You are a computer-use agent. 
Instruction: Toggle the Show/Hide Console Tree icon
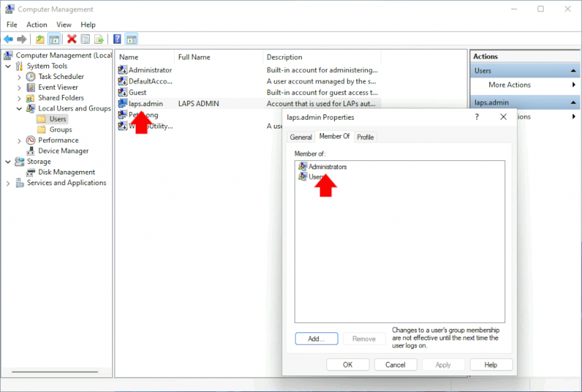[x=53, y=39]
